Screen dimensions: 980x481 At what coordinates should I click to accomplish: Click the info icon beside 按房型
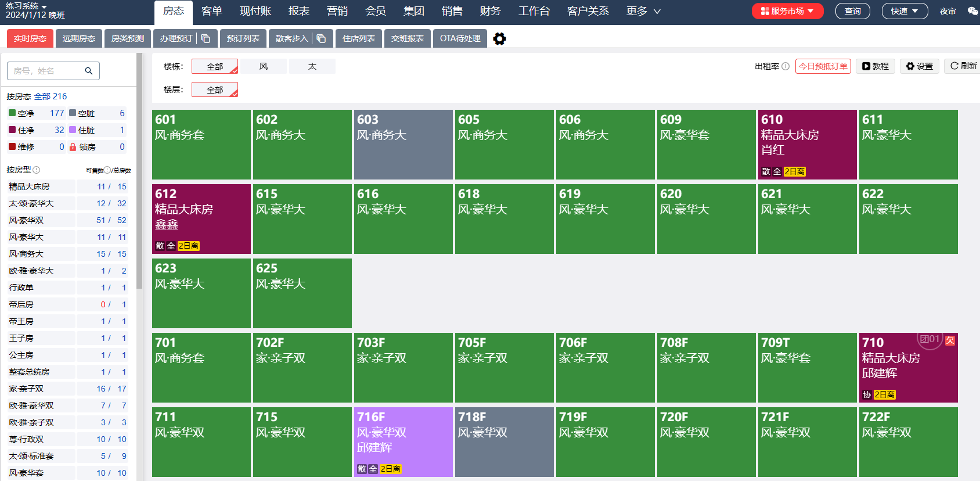(37, 170)
